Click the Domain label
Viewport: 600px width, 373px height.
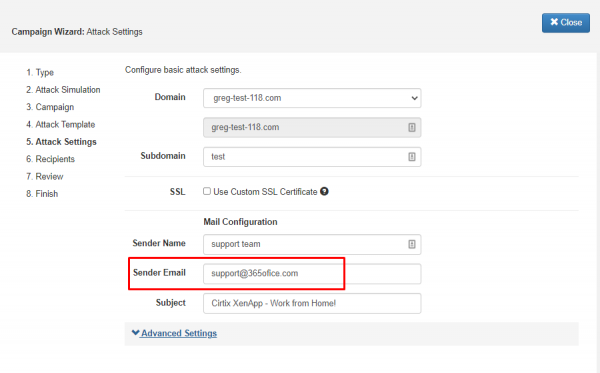(x=170, y=97)
